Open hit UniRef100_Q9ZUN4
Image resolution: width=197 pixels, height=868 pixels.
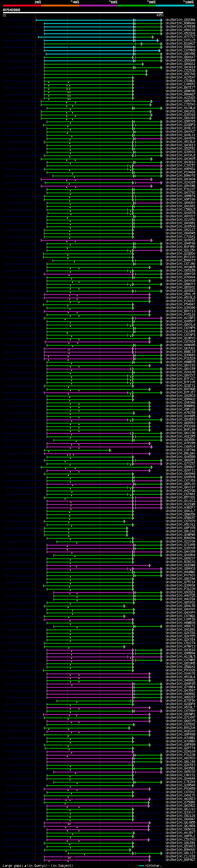[x=180, y=20]
